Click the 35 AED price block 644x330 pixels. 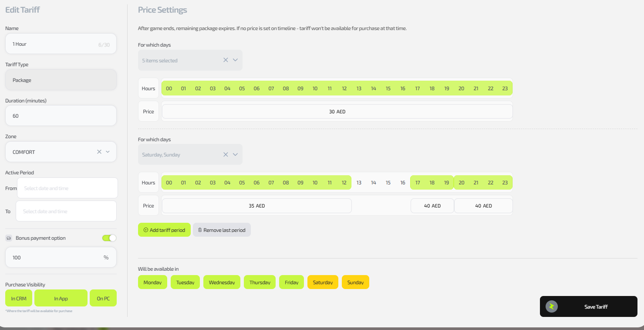point(256,206)
